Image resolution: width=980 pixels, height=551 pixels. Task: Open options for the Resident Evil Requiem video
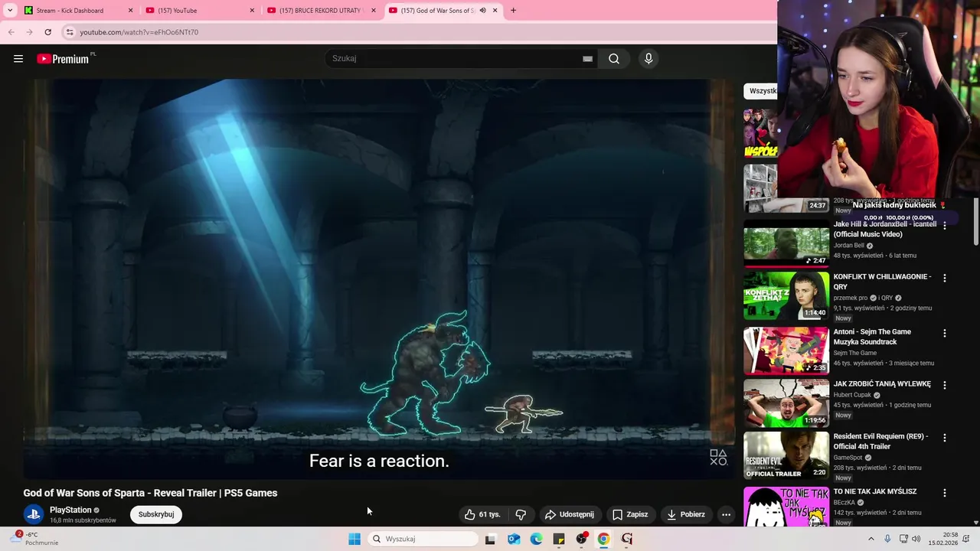pos(944,438)
